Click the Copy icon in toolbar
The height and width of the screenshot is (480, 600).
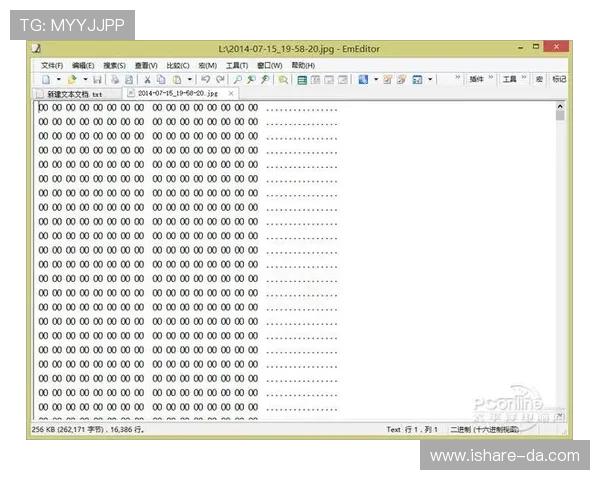(x=161, y=79)
